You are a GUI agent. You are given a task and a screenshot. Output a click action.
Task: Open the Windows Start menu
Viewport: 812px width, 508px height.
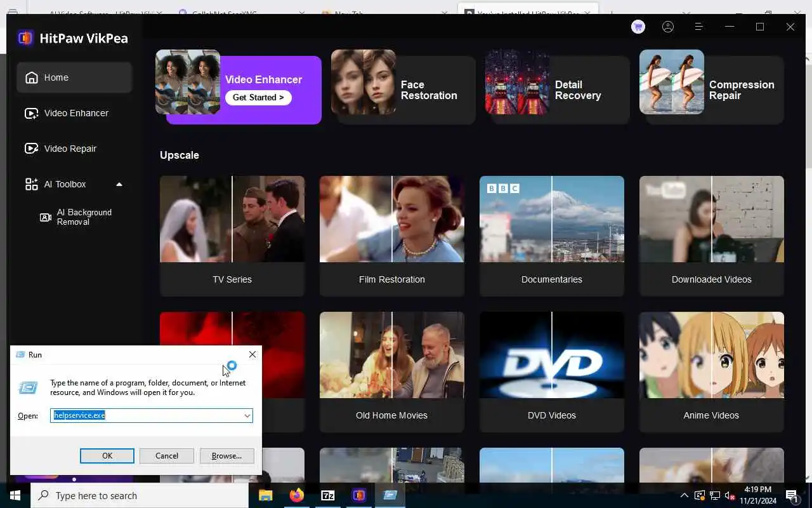click(15, 495)
